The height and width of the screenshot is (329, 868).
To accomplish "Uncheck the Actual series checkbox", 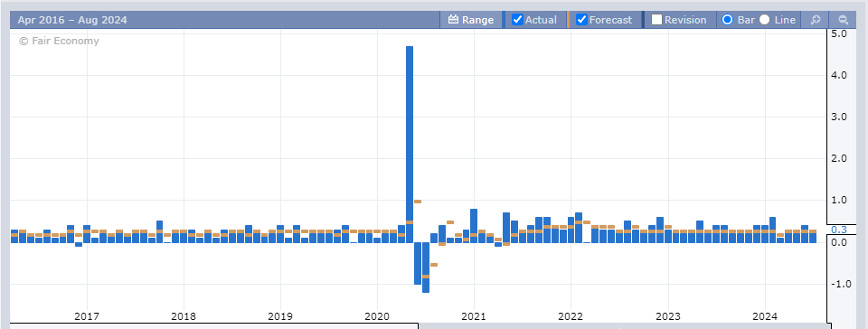I will (x=517, y=20).
